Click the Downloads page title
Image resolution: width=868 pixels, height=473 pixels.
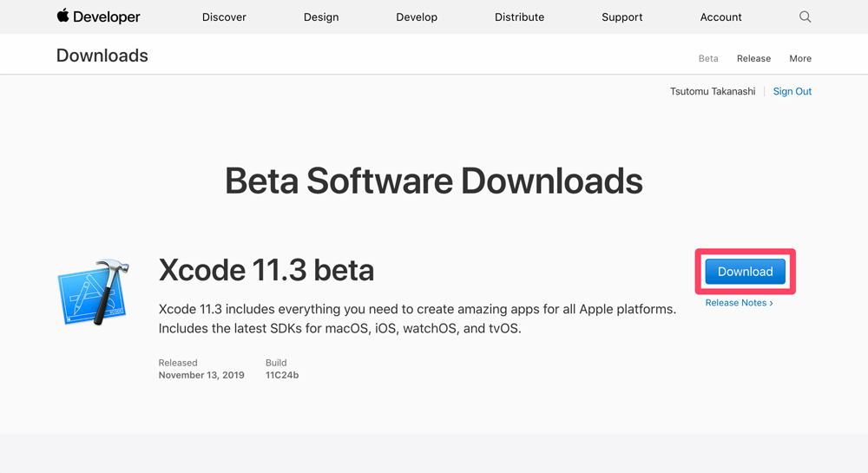[x=102, y=56]
